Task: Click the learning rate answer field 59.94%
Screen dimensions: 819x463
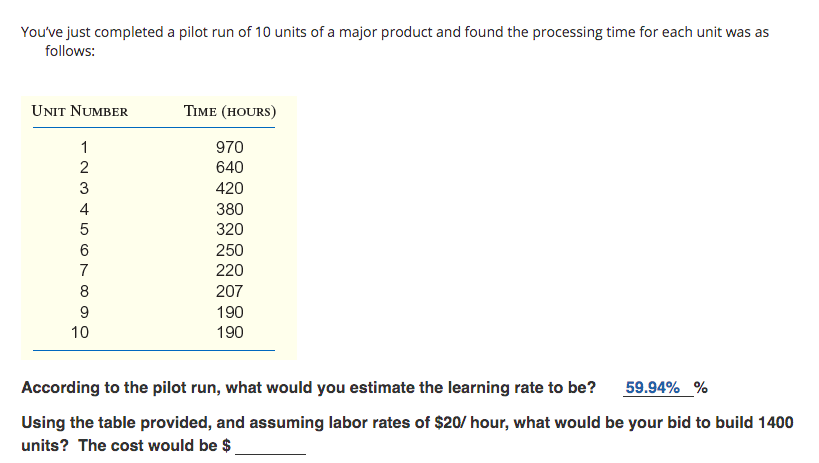Action: pyautogui.click(x=658, y=388)
